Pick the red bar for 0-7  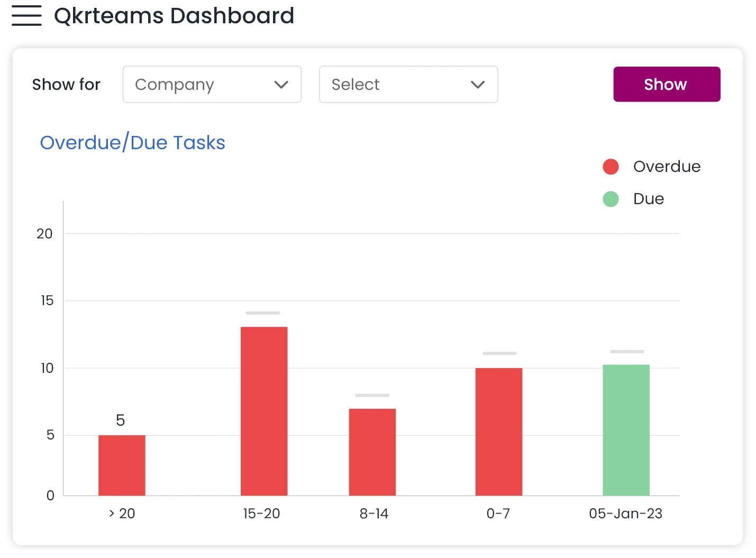[498, 431]
